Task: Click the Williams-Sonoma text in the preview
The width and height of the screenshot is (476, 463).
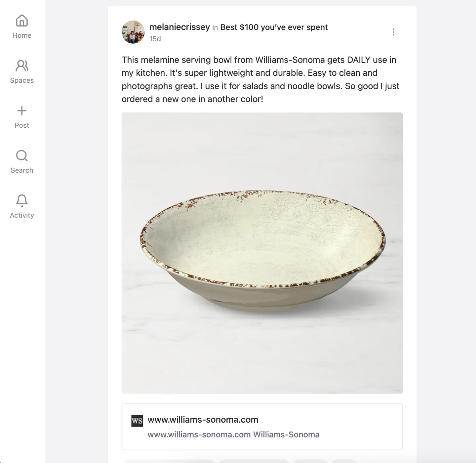Action: tap(286, 435)
